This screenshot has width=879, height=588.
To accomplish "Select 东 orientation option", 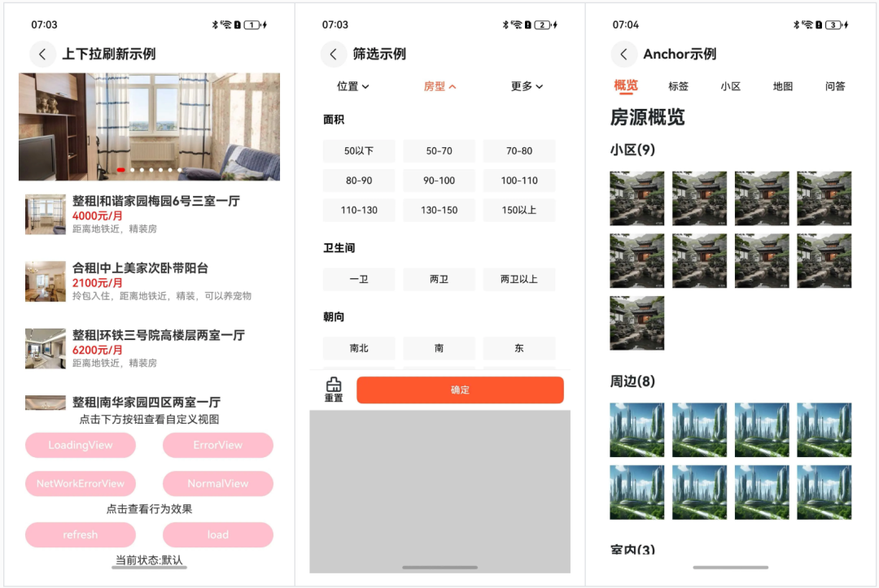I will click(519, 348).
